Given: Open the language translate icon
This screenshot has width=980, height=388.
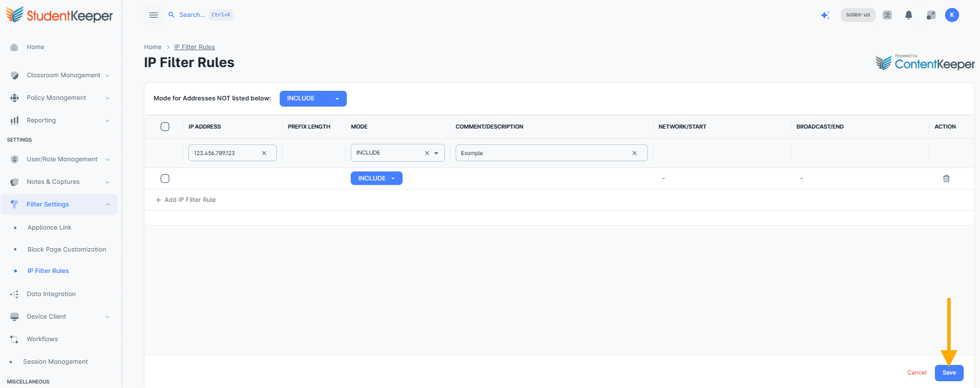Looking at the screenshot, I should click(887, 15).
